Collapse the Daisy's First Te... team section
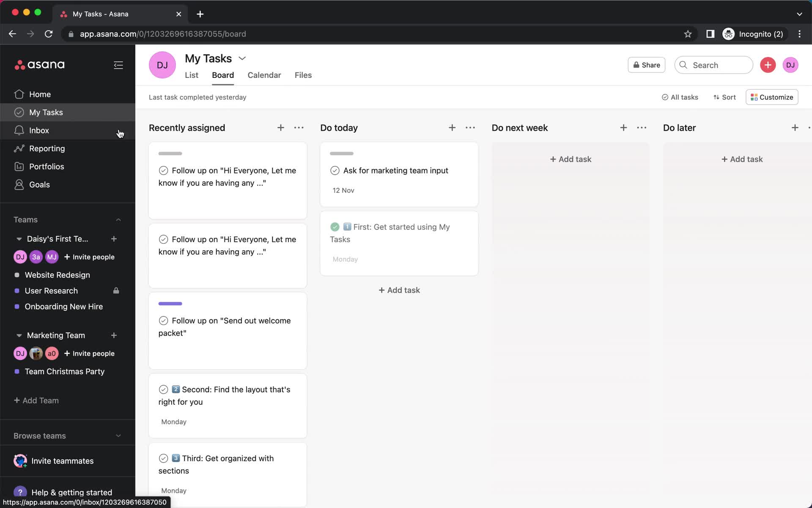Screen dimensions: 812x508 19,239
